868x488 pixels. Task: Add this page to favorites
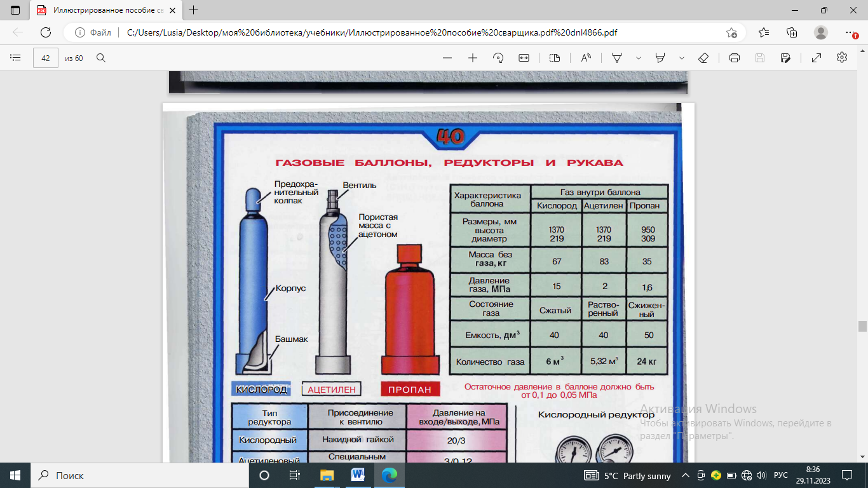731,32
